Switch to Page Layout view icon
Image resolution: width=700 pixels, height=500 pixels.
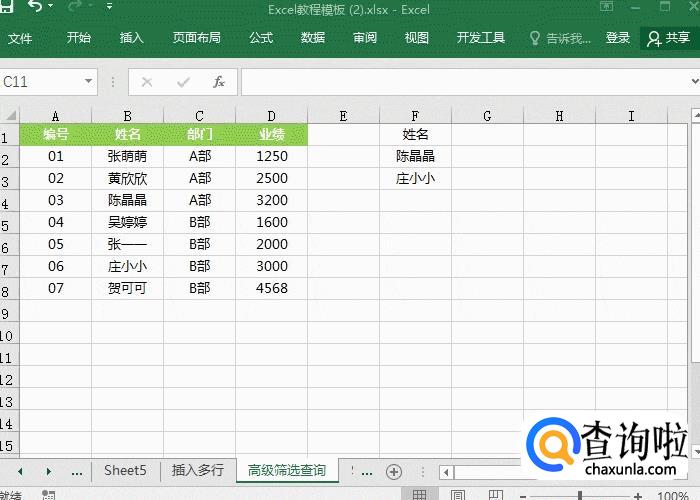(x=457, y=495)
